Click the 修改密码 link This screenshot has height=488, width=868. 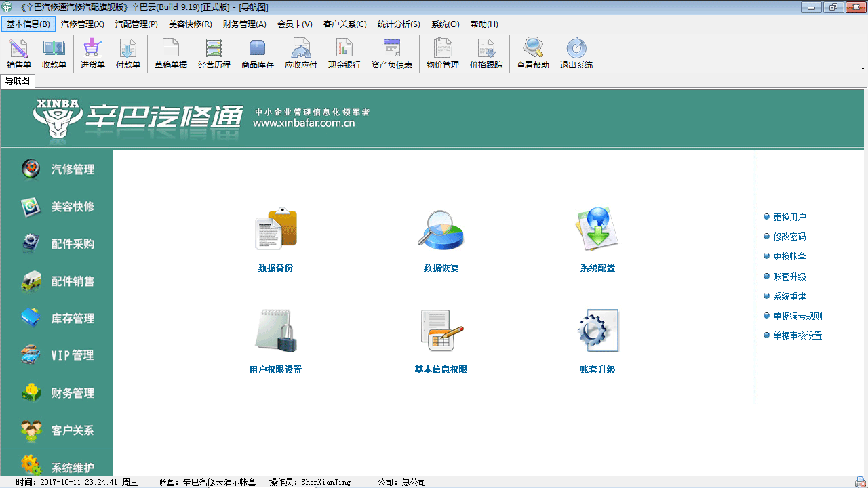789,237
